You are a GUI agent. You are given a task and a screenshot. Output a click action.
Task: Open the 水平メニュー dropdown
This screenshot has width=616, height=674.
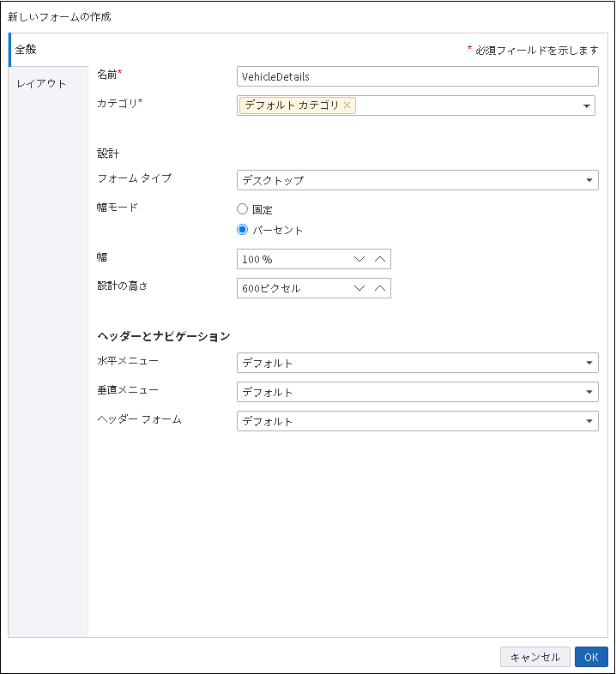point(589,363)
